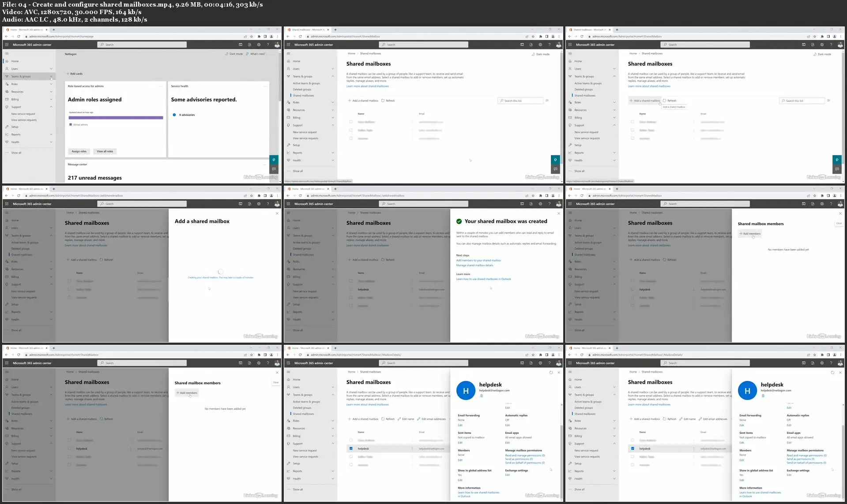
Task: Open the app launcher waffle in the Home page frame
Action: click(7, 45)
